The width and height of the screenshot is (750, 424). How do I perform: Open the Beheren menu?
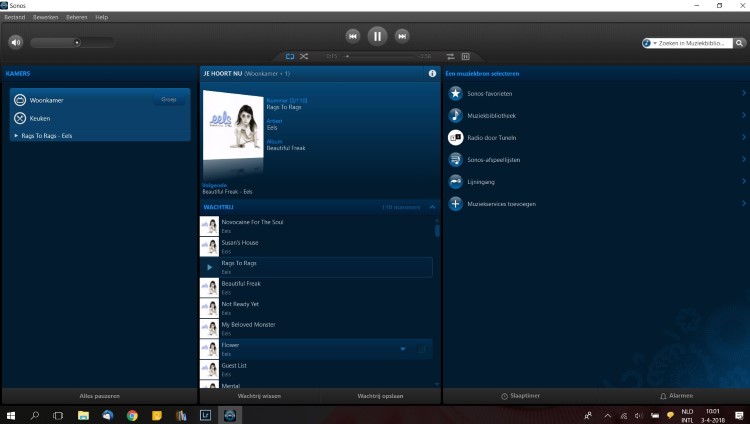click(x=76, y=17)
